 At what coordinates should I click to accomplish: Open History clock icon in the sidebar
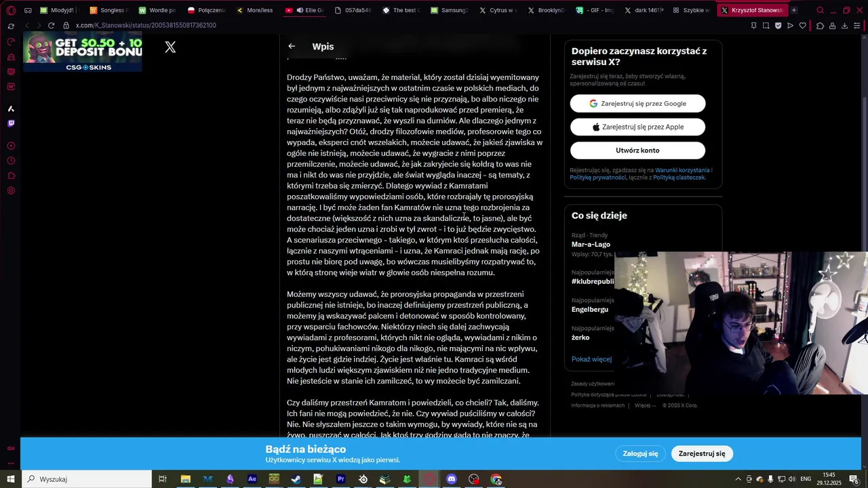click(x=11, y=161)
